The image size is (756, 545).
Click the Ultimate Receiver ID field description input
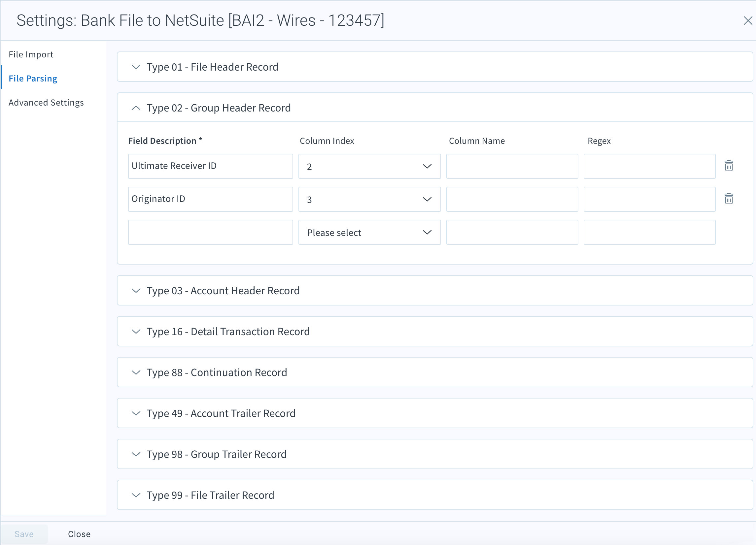coord(210,166)
